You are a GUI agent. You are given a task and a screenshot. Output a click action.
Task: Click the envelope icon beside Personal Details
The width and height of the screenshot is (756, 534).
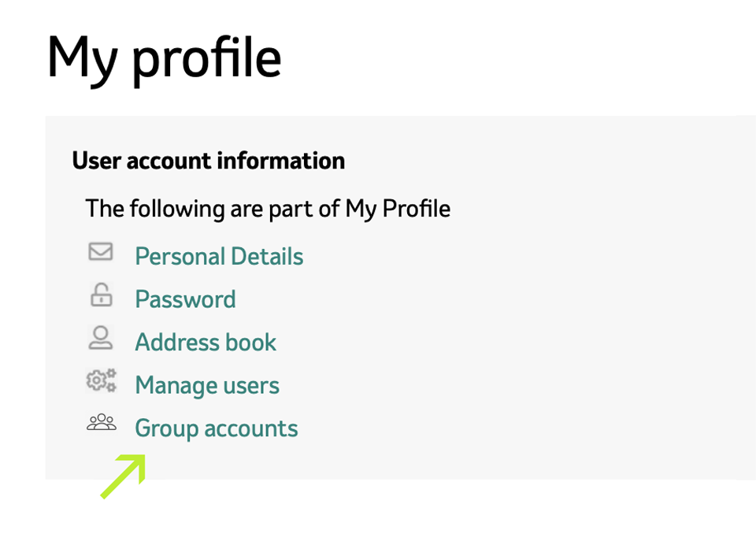101,253
